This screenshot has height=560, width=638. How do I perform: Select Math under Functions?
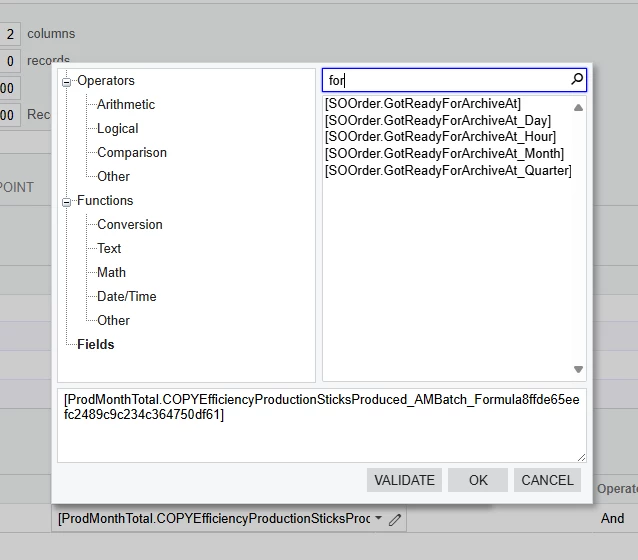(111, 273)
